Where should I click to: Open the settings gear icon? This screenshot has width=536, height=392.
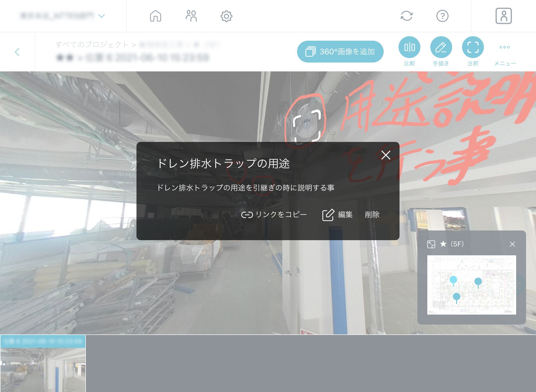[x=226, y=16]
